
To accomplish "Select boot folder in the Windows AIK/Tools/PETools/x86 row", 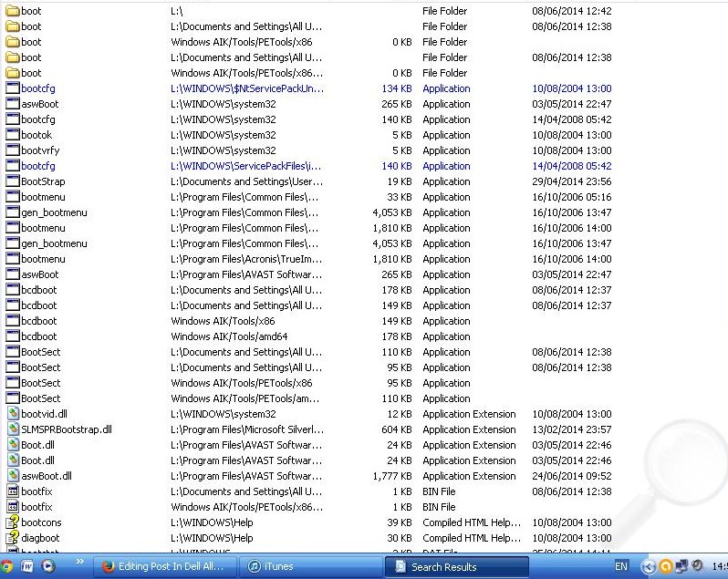I will coord(31,42).
